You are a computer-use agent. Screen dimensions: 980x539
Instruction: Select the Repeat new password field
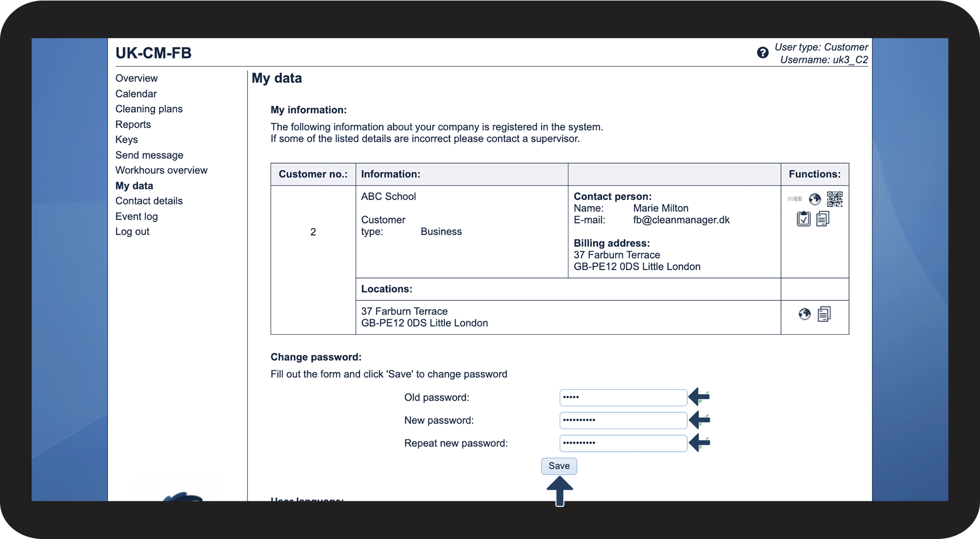click(x=623, y=443)
